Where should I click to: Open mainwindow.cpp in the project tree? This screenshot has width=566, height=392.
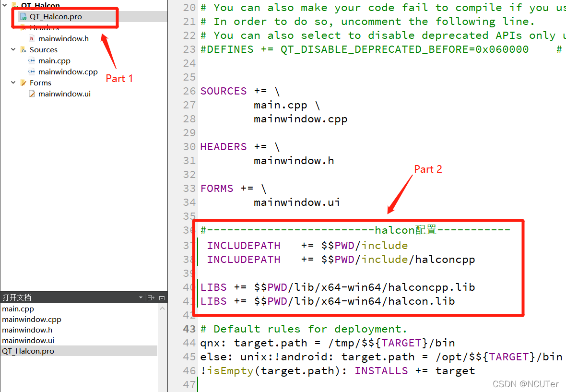[x=68, y=72]
